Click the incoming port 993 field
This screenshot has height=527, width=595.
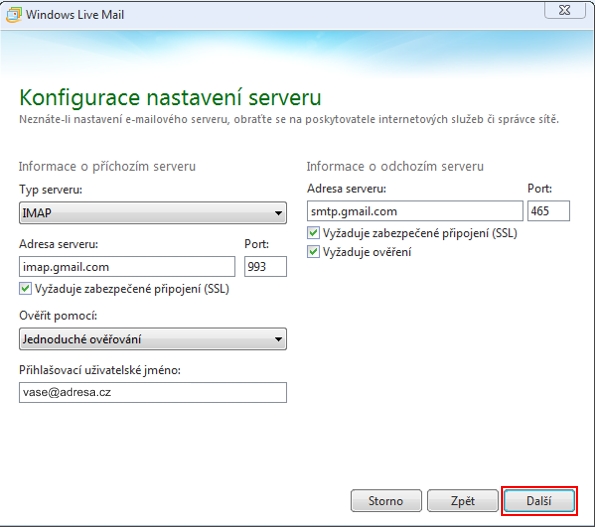pyautogui.click(x=265, y=267)
